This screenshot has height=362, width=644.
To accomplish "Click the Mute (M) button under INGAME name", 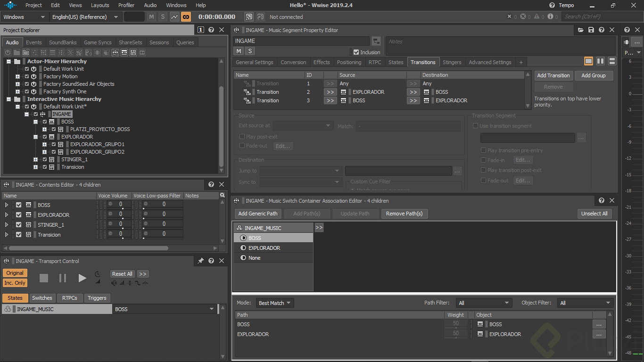I will click(239, 51).
